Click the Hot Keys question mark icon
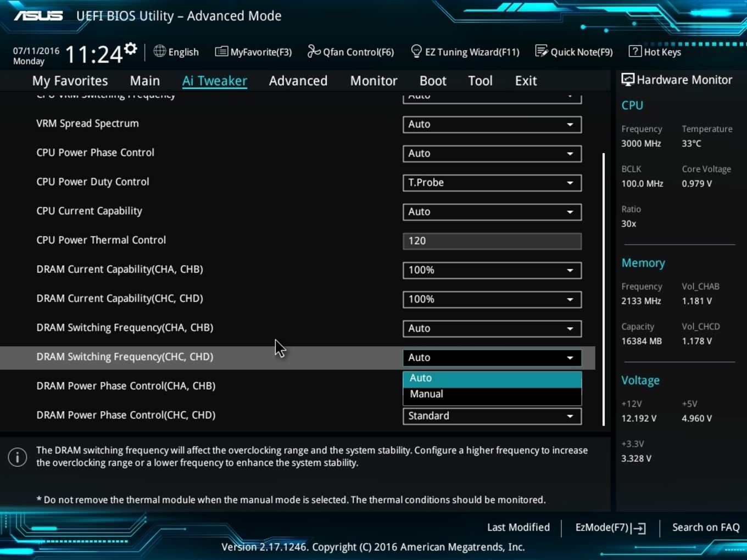This screenshot has width=747, height=560. coord(635,51)
